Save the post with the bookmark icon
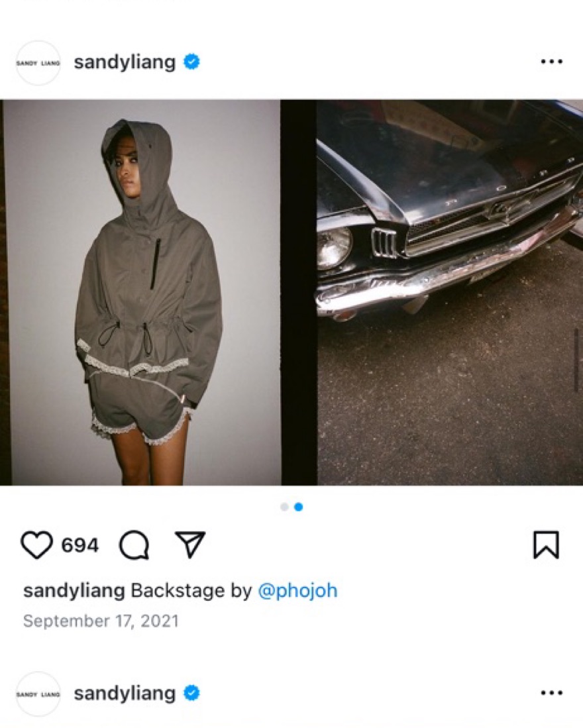Screen dimensions: 583x728 [x=547, y=545]
